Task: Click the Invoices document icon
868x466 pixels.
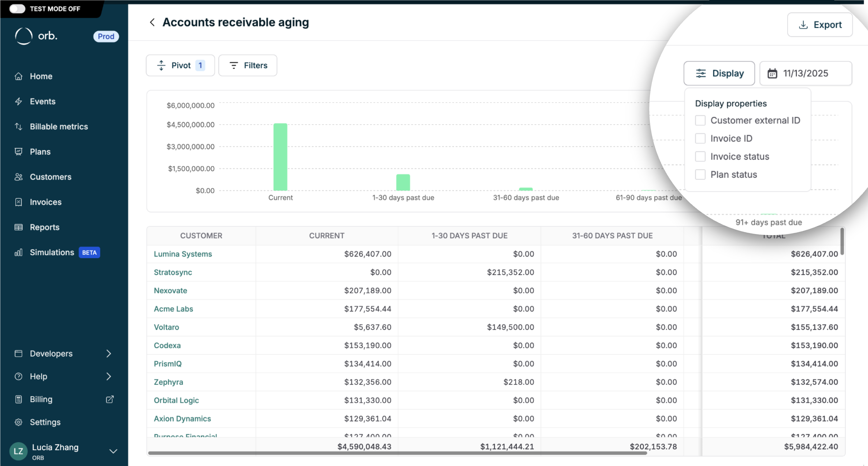Action: pyautogui.click(x=18, y=202)
